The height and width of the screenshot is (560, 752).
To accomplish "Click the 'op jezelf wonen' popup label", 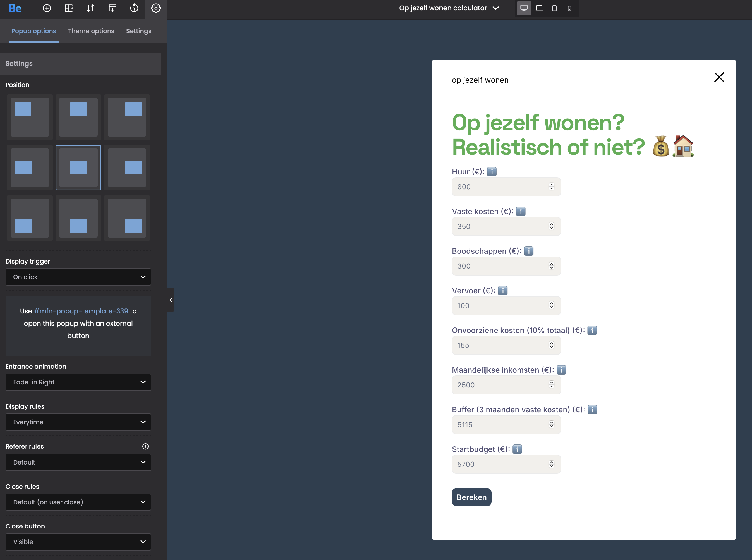I will (480, 80).
